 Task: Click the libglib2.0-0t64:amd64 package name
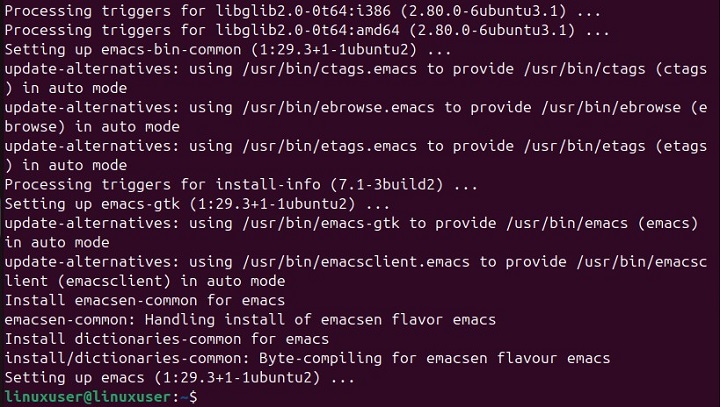click(x=335, y=29)
